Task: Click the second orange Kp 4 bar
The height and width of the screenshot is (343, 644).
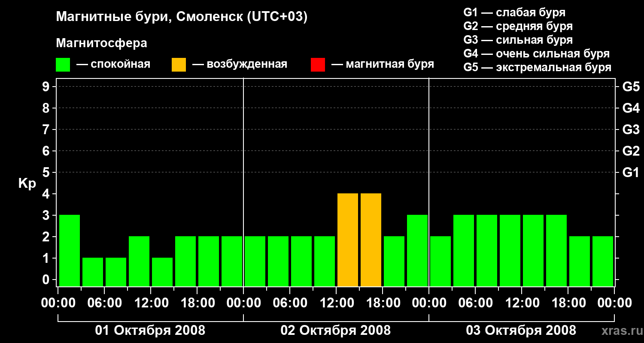Action: click(x=371, y=240)
